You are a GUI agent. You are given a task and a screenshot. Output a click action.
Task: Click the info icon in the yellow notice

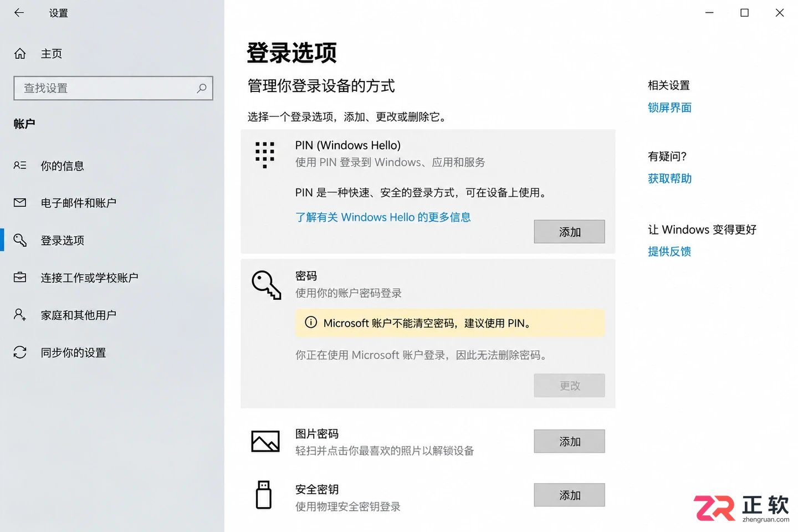point(311,323)
